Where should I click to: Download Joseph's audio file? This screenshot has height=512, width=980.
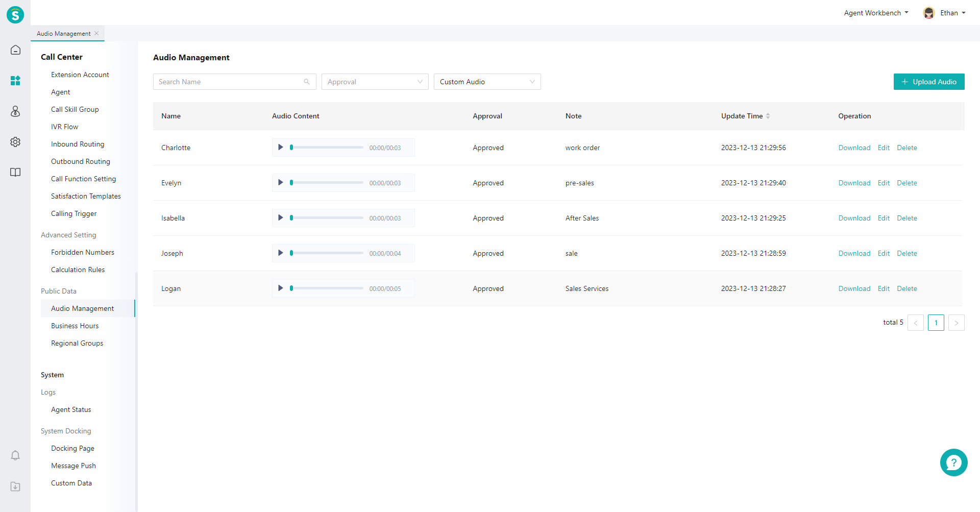click(x=854, y=253)
